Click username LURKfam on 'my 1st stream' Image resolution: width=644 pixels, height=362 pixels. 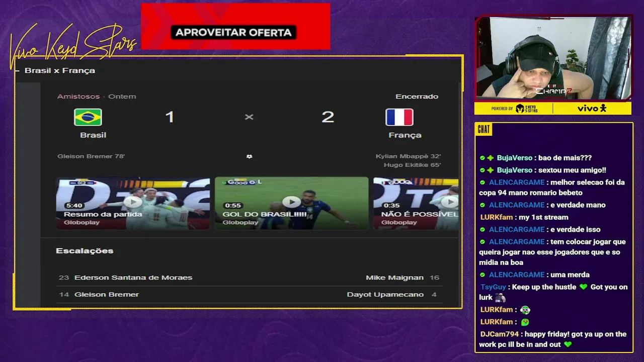(x=497, y=217)
